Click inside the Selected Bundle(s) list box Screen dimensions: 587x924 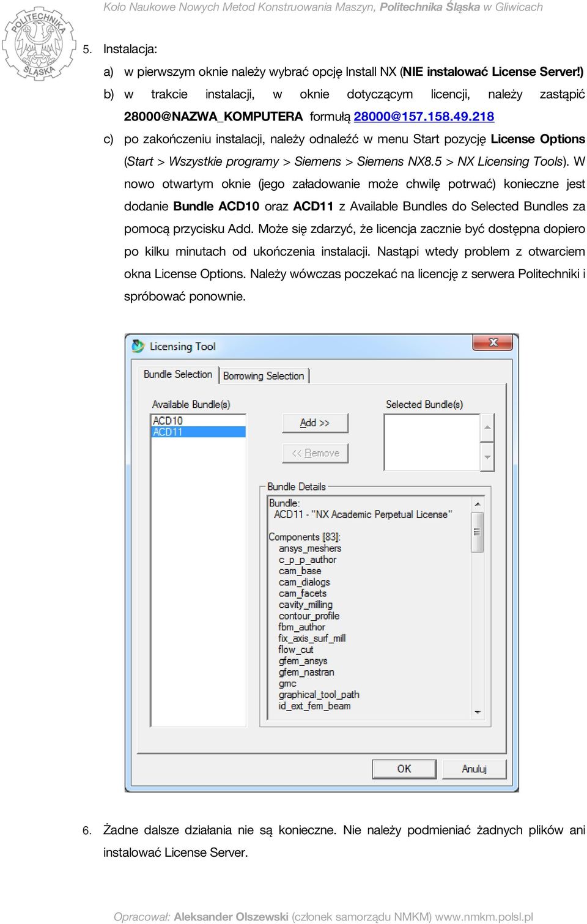[x=432, y=442]
